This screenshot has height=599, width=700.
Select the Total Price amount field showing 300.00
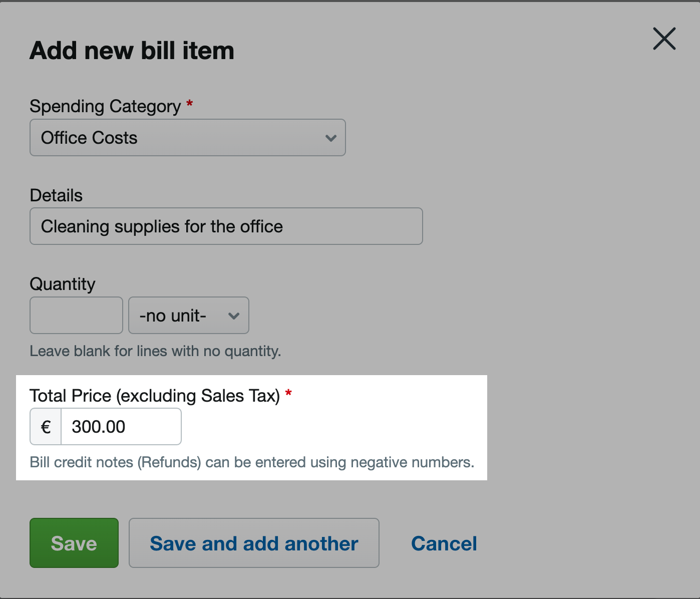(121, 427)
